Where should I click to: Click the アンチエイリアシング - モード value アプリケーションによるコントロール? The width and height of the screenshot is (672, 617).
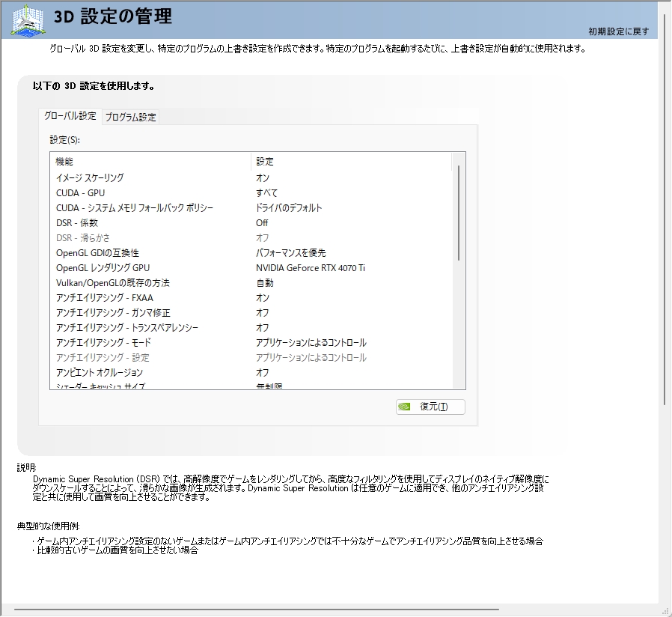(311, 343)
